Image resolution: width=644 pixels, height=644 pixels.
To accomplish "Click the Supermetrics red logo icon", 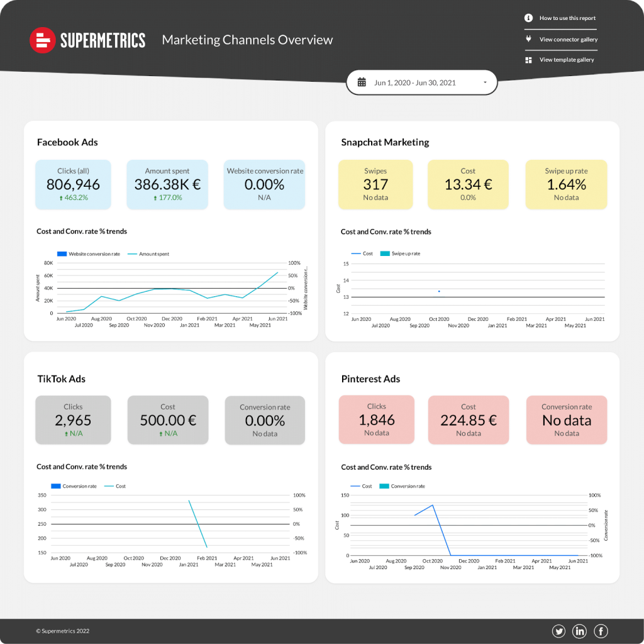I will coord(43,40).
